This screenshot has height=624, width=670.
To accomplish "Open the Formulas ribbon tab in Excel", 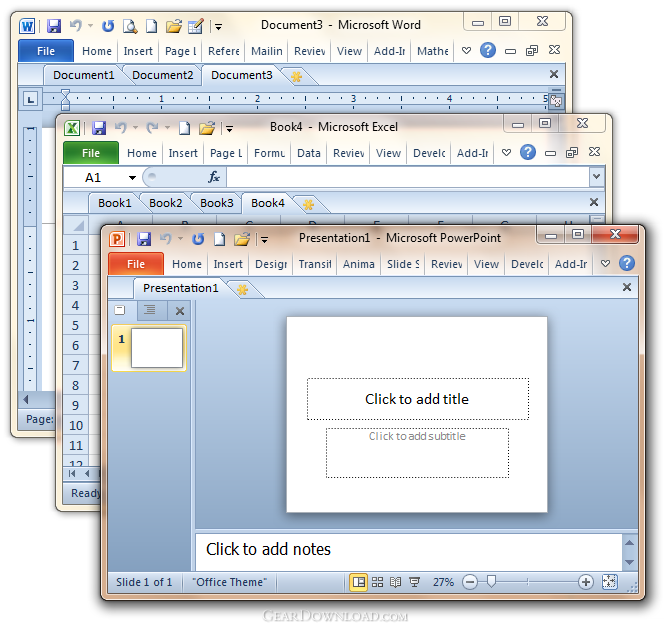I will click(269, 153).
